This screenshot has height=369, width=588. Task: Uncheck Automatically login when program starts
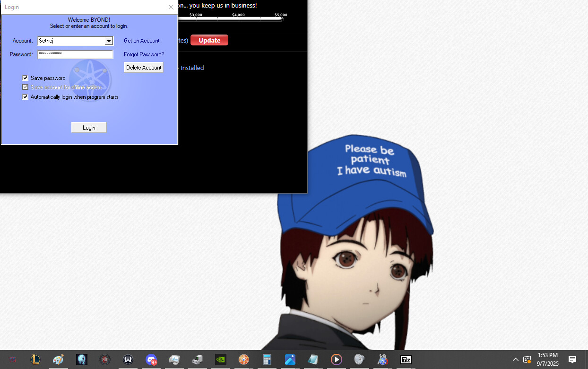click(x=26, y=97)
